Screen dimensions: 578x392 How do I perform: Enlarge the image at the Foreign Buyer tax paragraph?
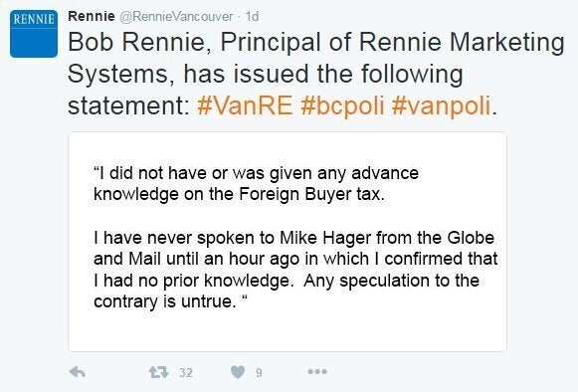tap(257, 184)
